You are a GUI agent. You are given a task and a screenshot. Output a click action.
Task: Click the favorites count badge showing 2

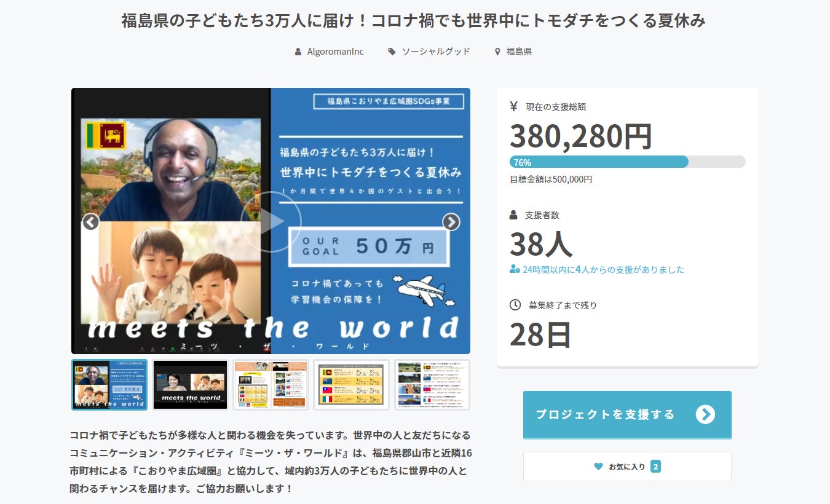pos(655,467)
